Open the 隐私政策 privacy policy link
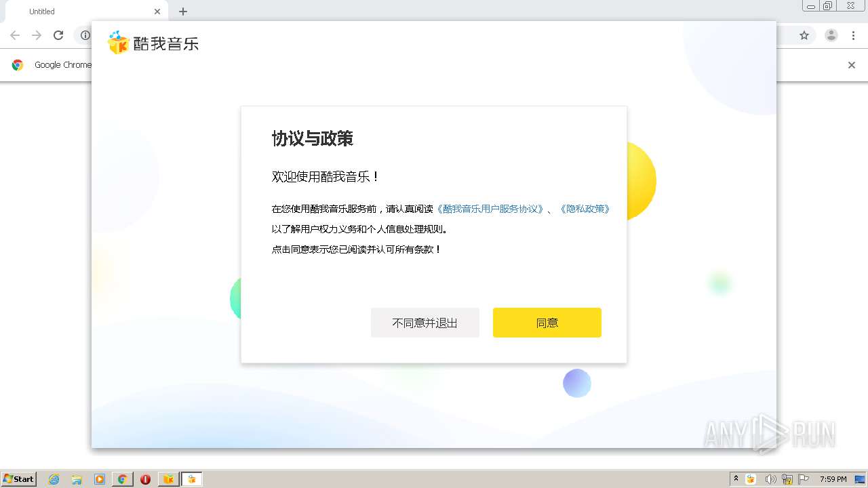 tap(585, 209)
